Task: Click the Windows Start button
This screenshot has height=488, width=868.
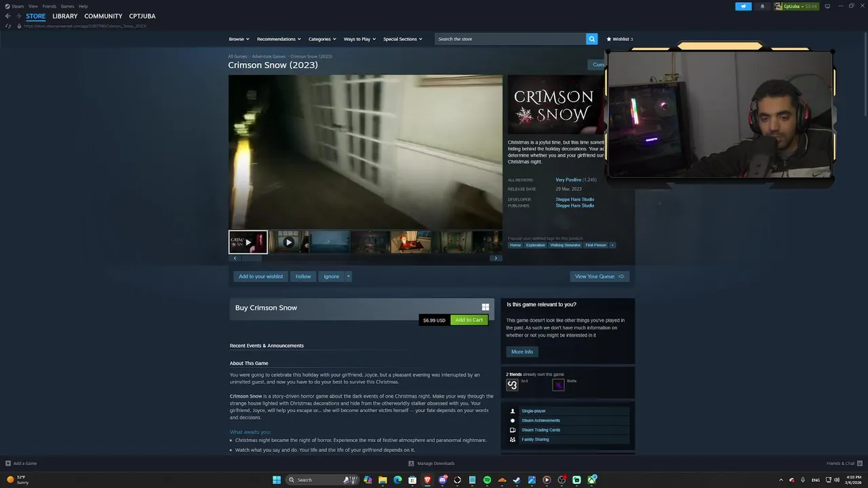Action: (277, 480)
